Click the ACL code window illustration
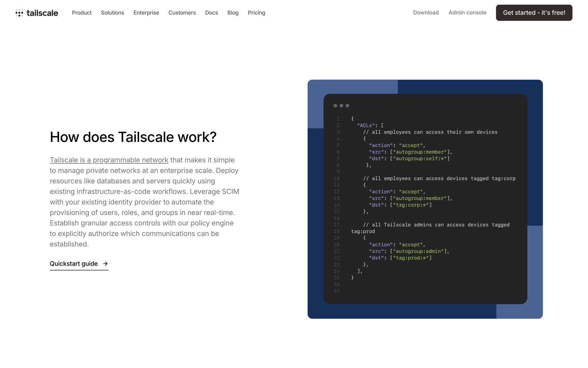The image size is (588, 368). click(425, 199)
